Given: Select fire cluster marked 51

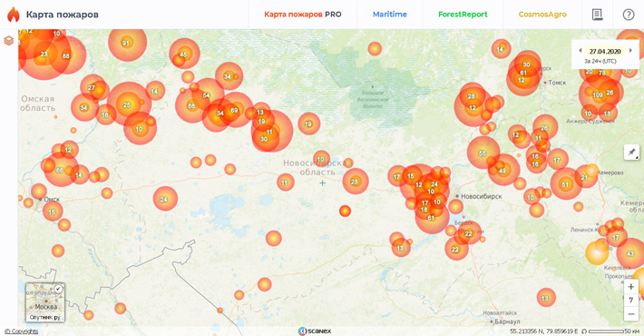Looking at the screenshot, I should (566, 184).
